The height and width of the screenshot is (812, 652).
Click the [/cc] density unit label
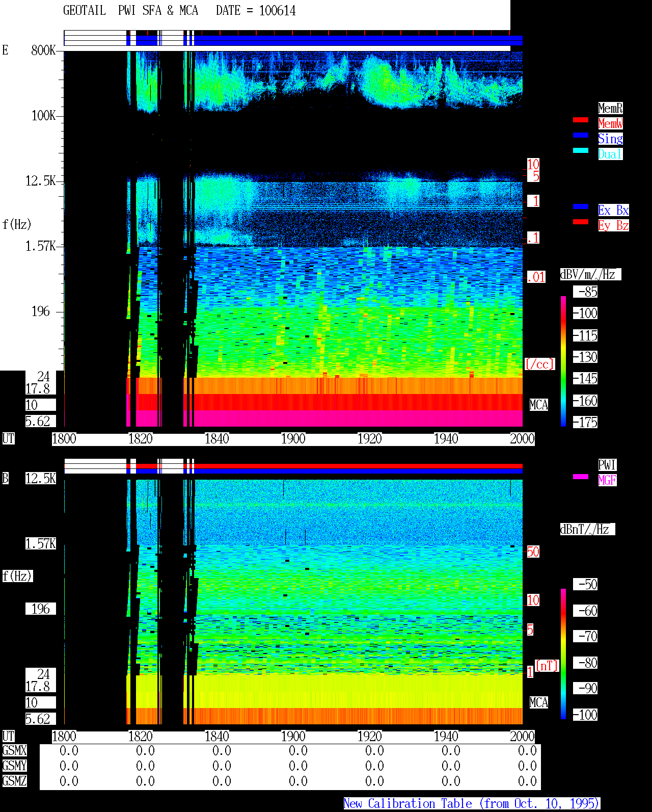tap(539, 364)
